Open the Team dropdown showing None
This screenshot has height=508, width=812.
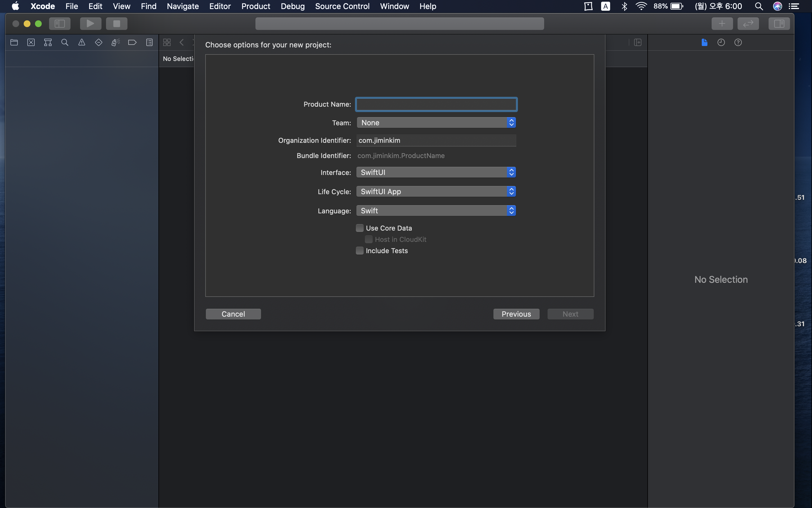(x=436, y=123)
